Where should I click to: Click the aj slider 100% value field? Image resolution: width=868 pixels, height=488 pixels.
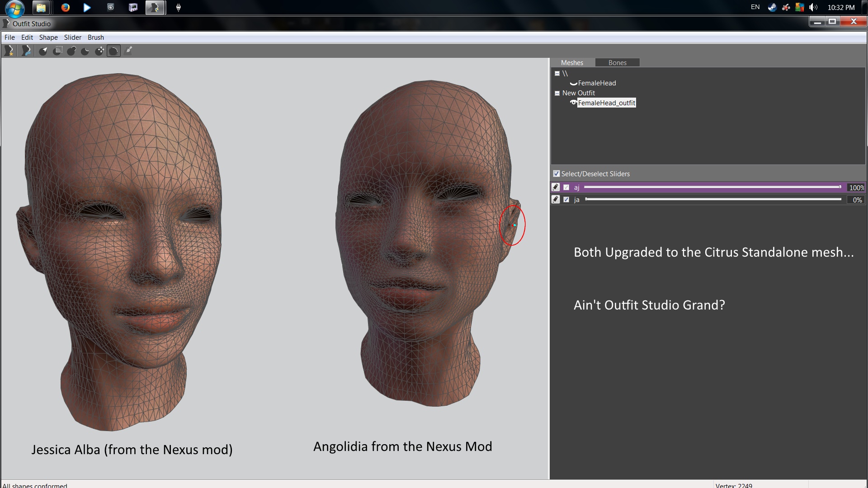coord(856,188)
